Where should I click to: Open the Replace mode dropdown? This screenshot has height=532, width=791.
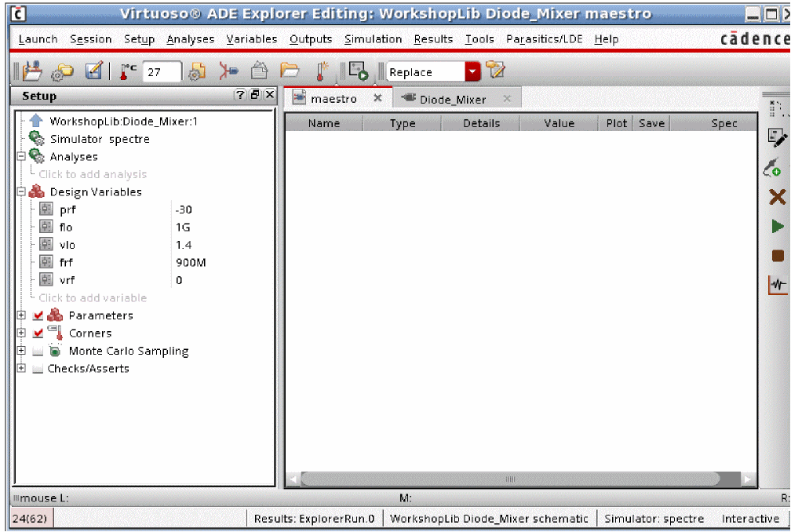click(x=472, y=72)
